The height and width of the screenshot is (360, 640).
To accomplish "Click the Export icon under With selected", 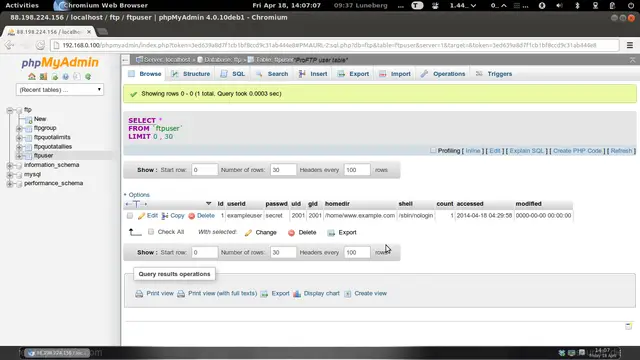I will coord(331,233).
